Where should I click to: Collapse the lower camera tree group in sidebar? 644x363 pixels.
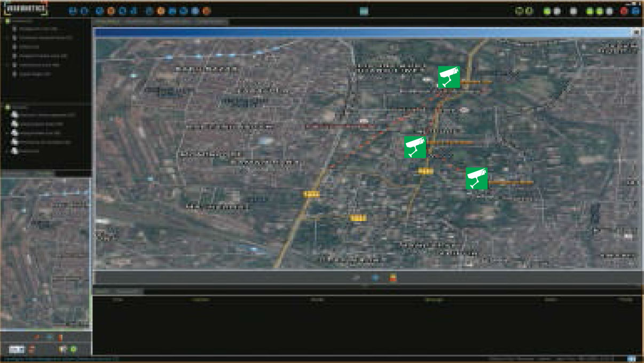click(7, 107)
